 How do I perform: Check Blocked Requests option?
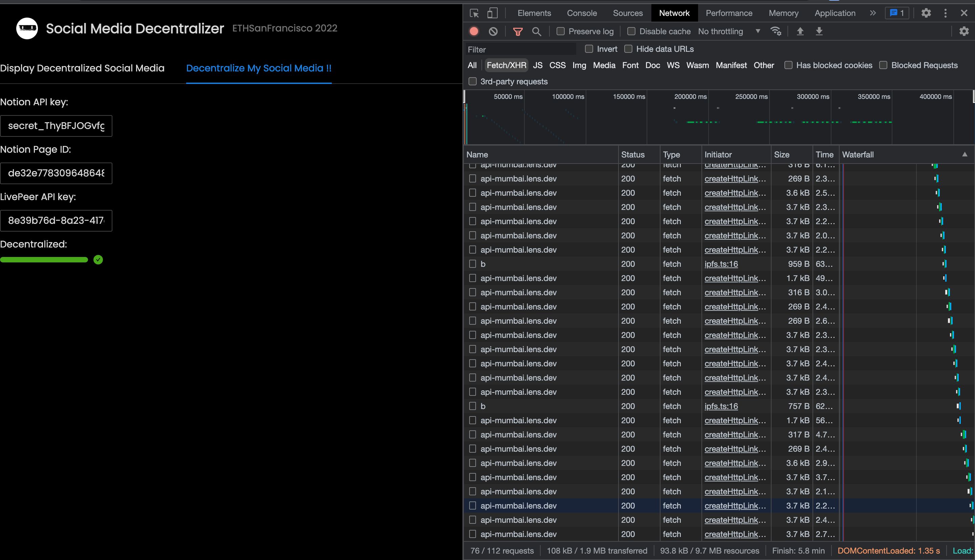pyautogui.click(x=884, y=65)
